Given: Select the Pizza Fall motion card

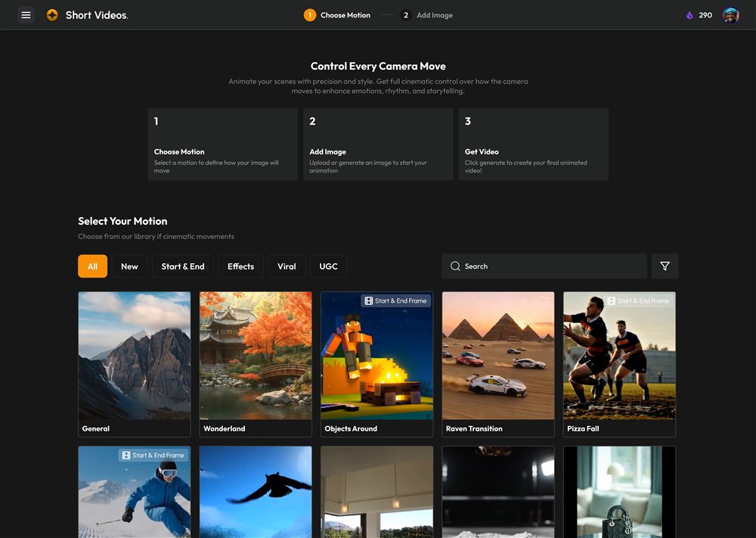Looking at the screenshot, I should 620,364.
